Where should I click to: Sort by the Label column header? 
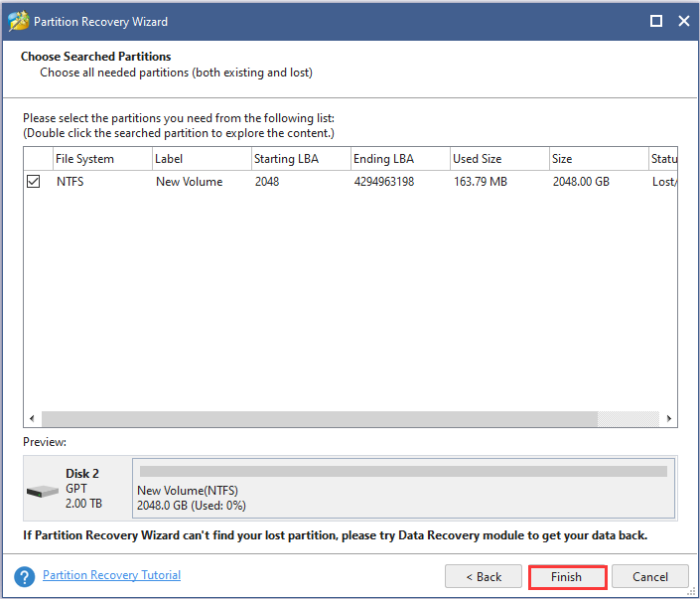(x=202, y=159)
